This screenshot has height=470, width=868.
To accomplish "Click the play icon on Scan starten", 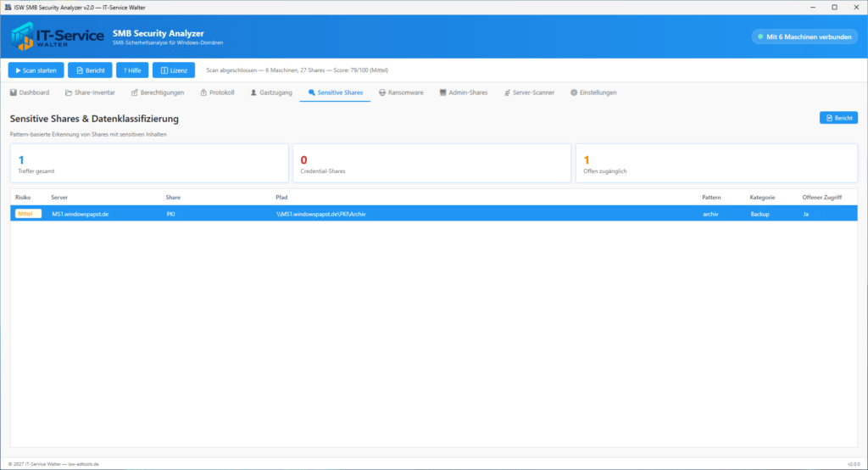I will coord(19,70).
